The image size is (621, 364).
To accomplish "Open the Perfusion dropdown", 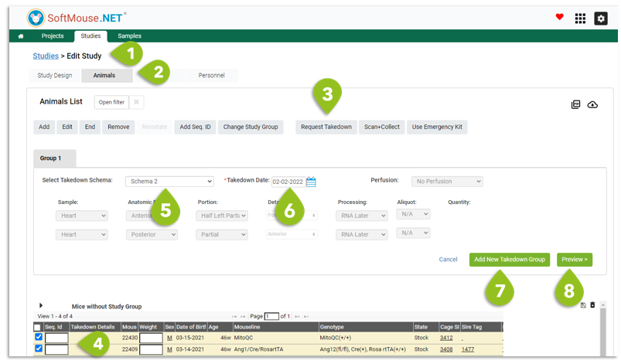I will pyautogui.click(x=447, y=181).
